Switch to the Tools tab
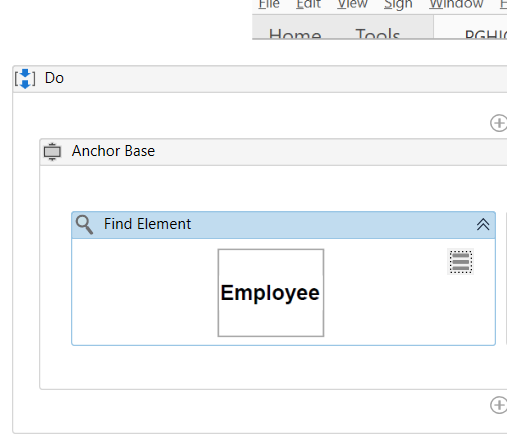The height and width of the screenshot is (443, 507). 377,33
